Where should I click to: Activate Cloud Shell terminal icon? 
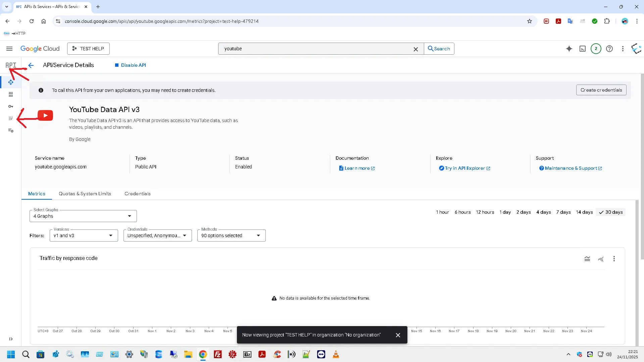583,49
